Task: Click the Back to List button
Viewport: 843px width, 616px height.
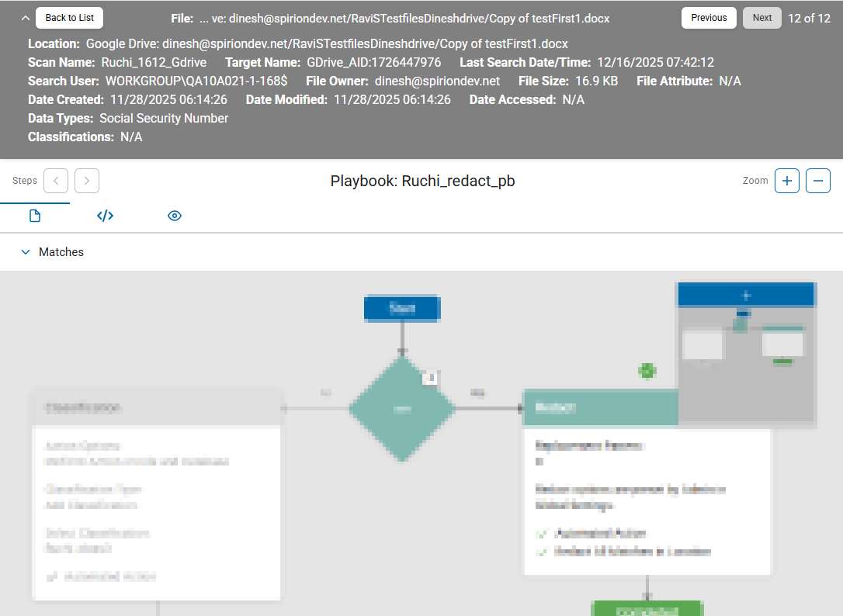Action: (x=68, y=17)
